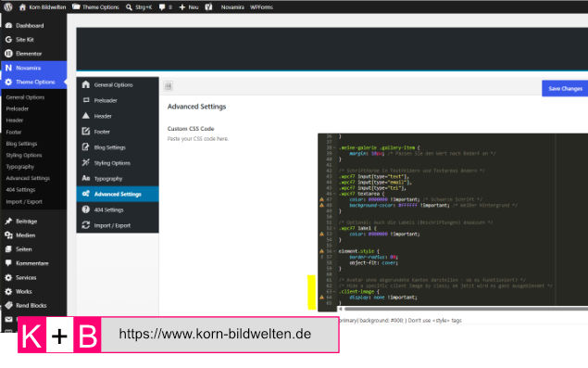
Task: Open Footer submenu link in sidebar
Action: click(14, 133)
